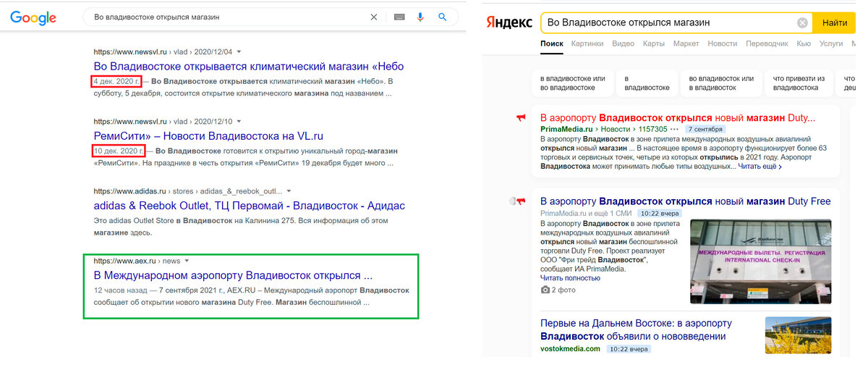Focus the Google search input field
This screenshot has height=373, width=868.
(228, 17)
